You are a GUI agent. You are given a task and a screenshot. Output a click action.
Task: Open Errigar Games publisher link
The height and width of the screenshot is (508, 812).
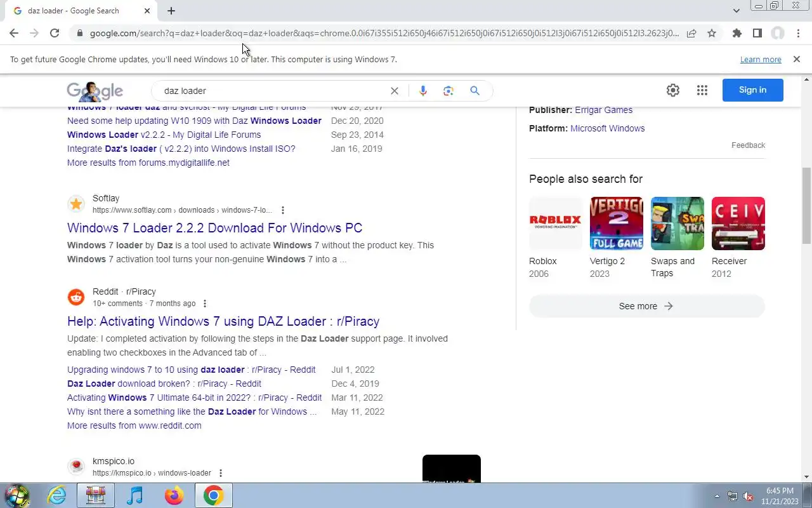coord(603,110)
